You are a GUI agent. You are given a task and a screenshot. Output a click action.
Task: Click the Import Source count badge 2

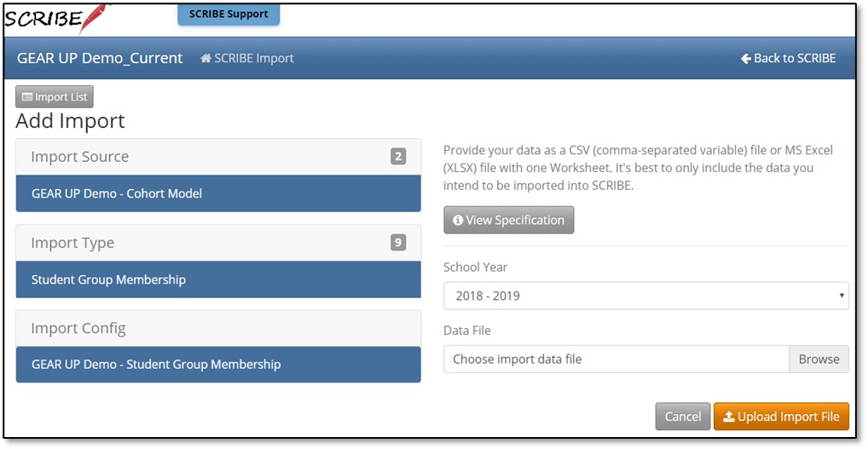[x=397, y=157]
